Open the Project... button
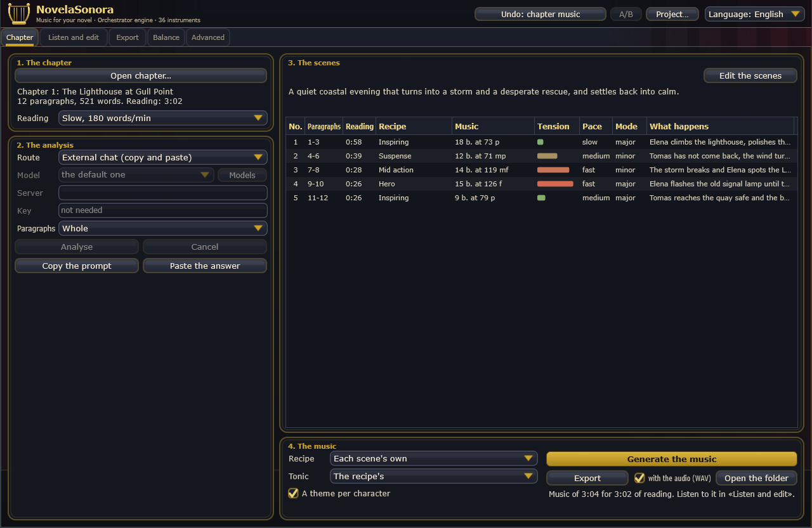 click(672, 14)
